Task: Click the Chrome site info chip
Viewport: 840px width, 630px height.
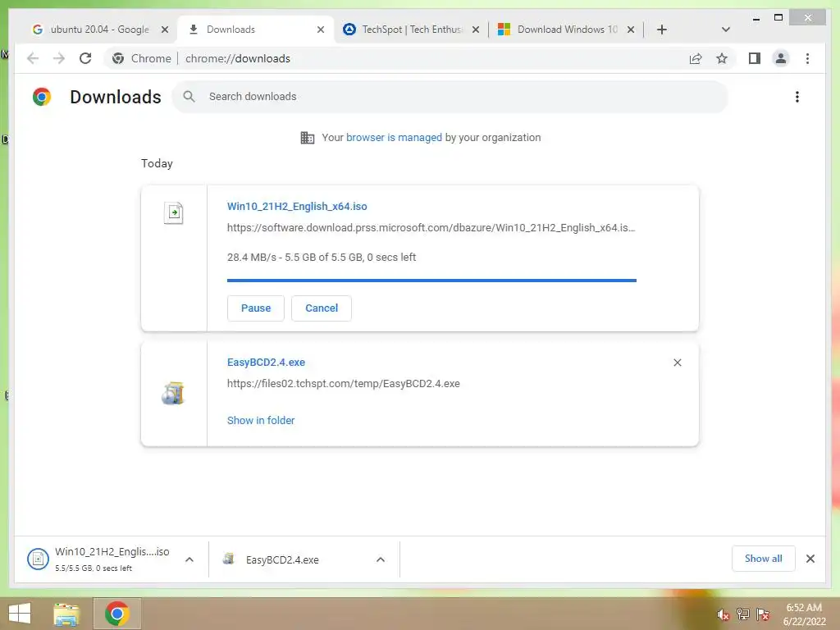Action: coord(142,58)
